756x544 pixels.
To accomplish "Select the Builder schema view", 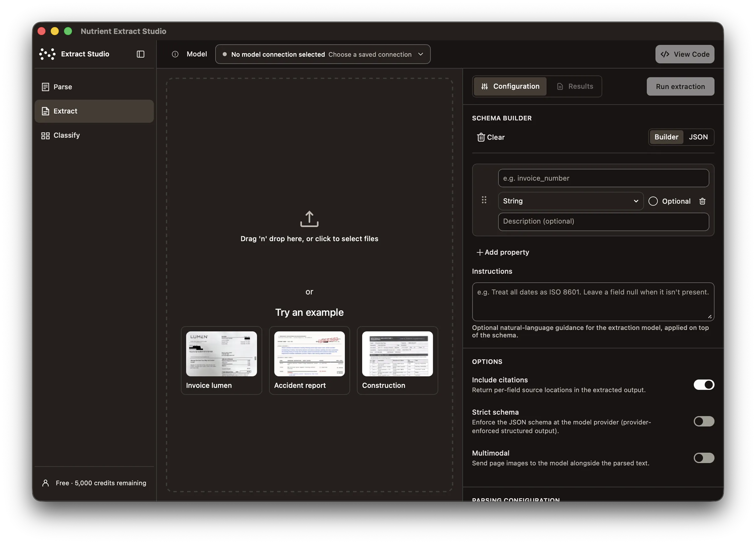I will click(x=666, y=137).
